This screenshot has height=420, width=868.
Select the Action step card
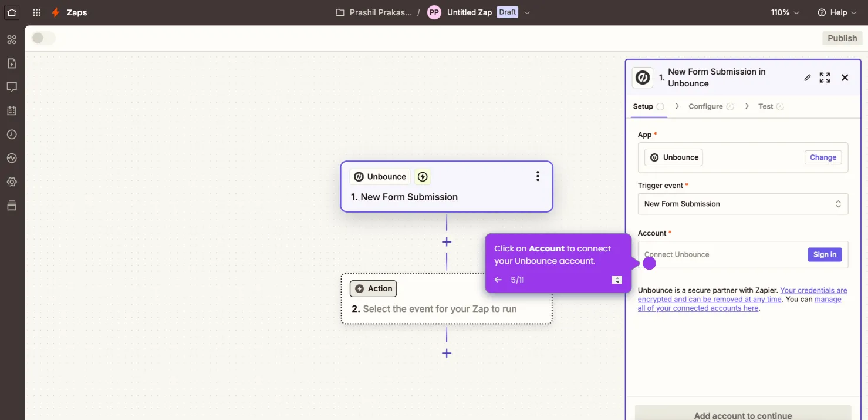(x=447, y=298)
